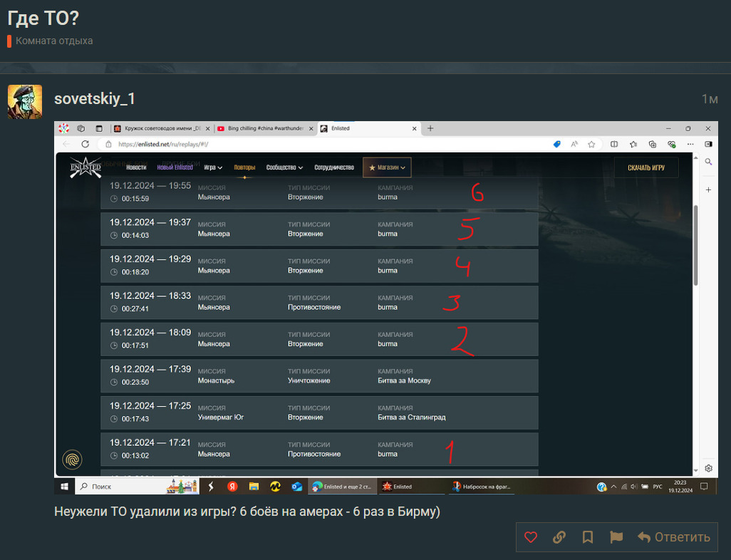The image size is (731, 560).
Task: Open the Outlook taskbar icon
Action: [296, 487]
